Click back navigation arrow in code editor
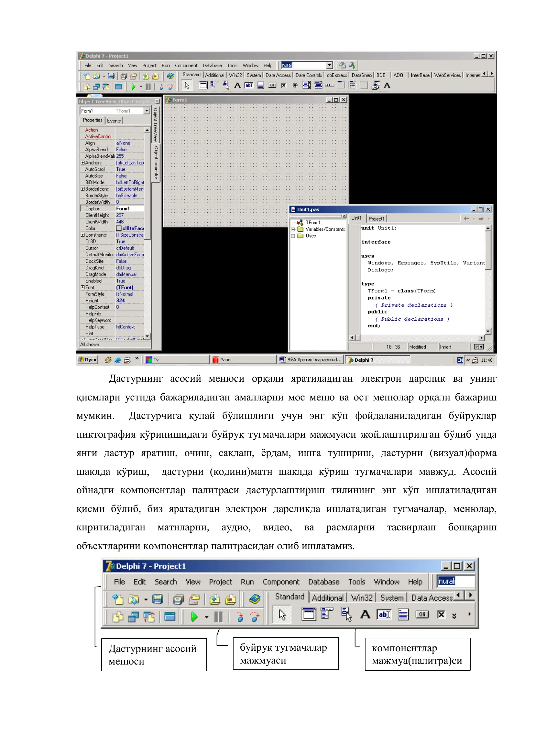 click(466, 219)
